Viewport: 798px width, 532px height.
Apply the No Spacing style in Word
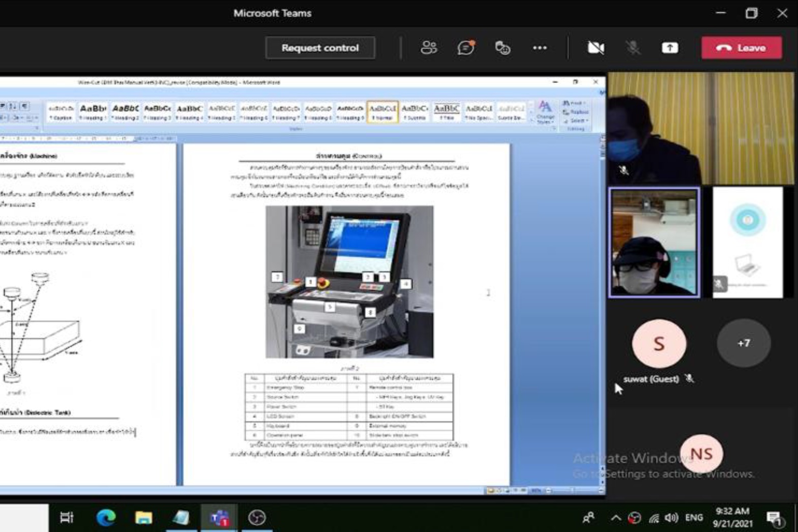point(479,112)
